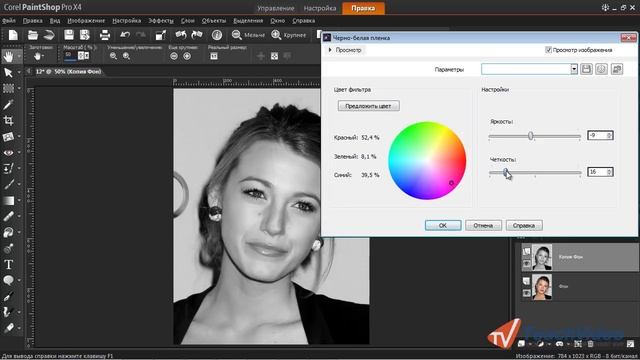Select the Pick arrow tool
Image resolution: width=640 pixels, height=360 pixels.
coord(8,73)
